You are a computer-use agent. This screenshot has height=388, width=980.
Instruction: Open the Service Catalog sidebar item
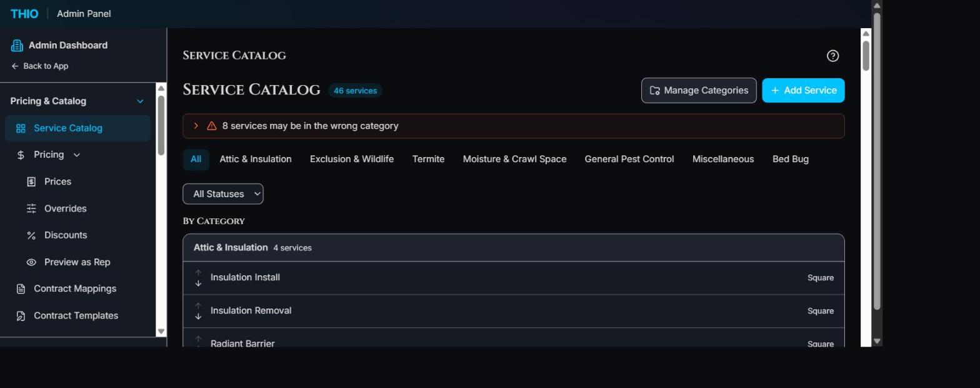pyautogui.click(x=77, y=128)
